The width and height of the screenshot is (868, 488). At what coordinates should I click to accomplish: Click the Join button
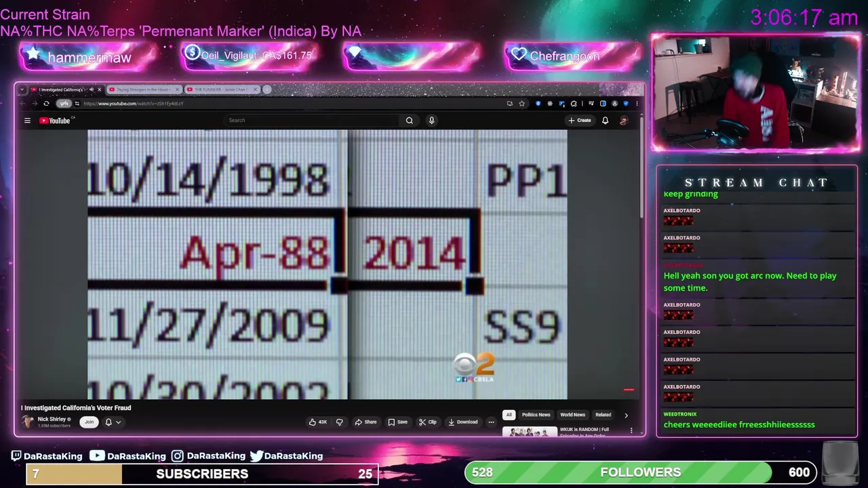[x=89, y=422]
